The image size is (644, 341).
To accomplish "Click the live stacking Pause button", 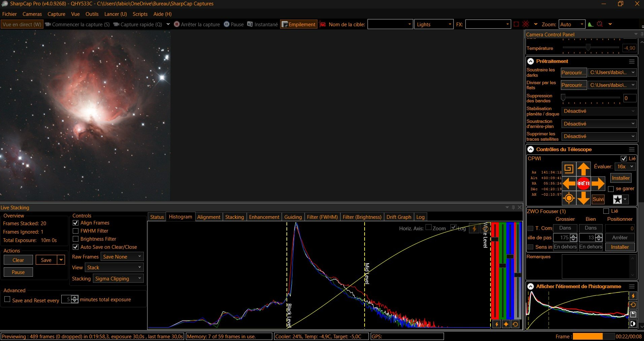I will coord(18,272).
